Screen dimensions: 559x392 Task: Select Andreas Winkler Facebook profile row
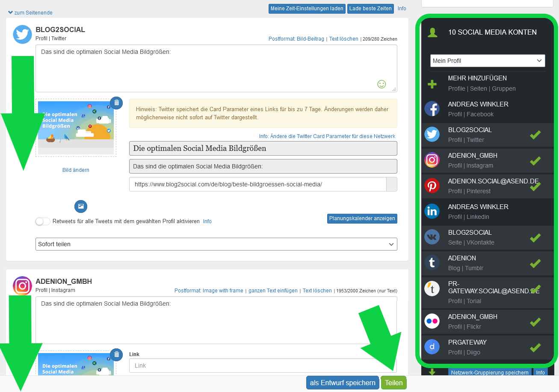coord(488,109)
